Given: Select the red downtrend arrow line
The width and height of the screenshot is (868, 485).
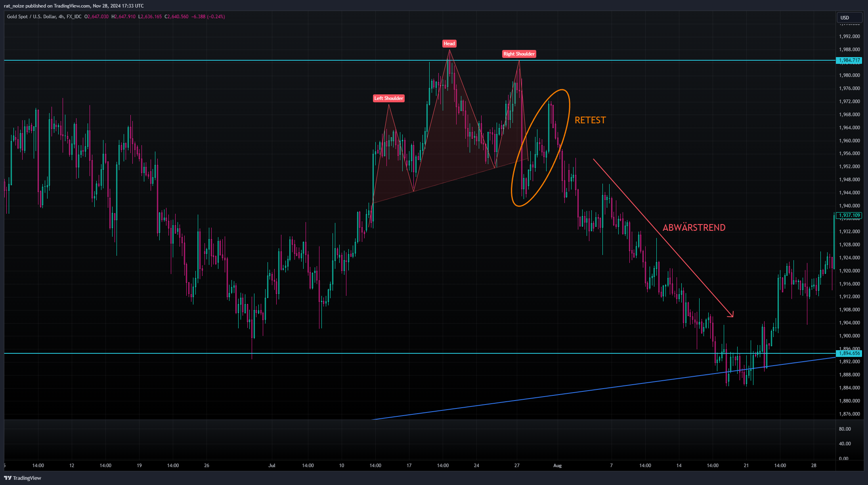Looking at the screenshot, I should [663, 238].
